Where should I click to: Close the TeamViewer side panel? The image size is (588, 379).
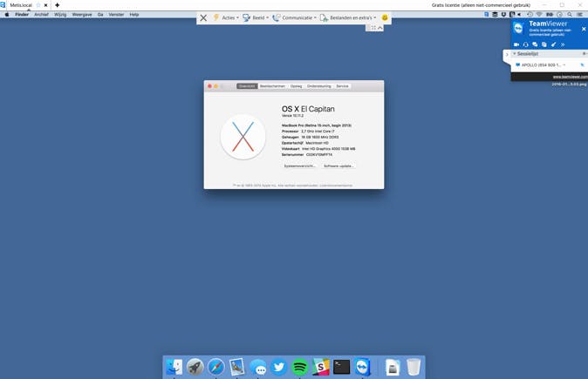pos(584,29)
